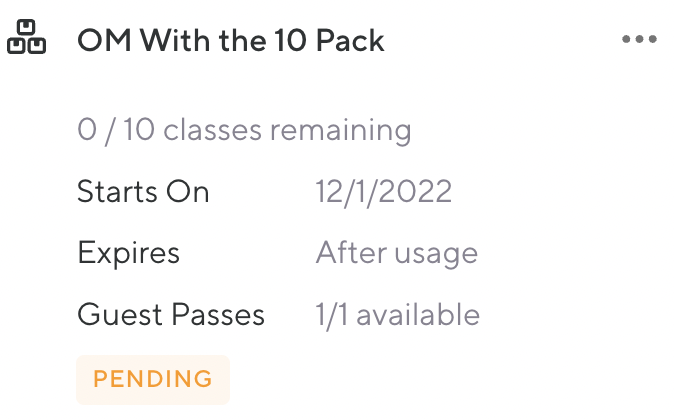Select the 1/1 available guest passes value
The width and height of the screenshot is (674, 420).
coord(398,315)
